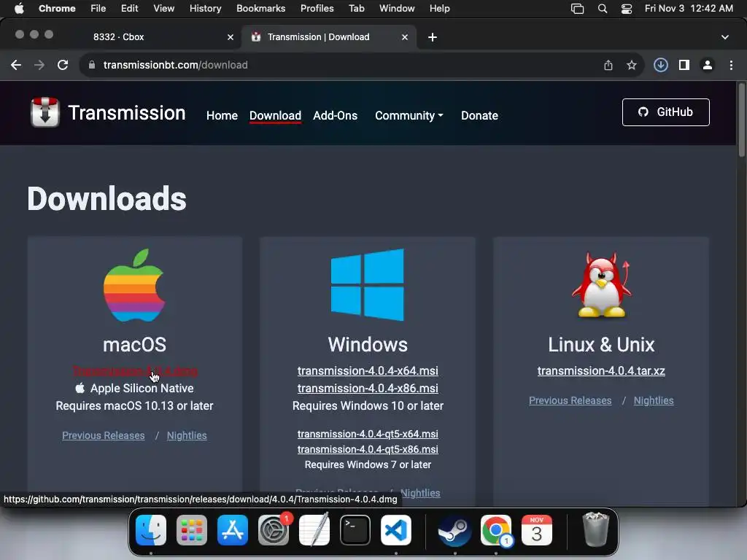
Task: Go back with the browser back arrow
Action: pos(16,65)
